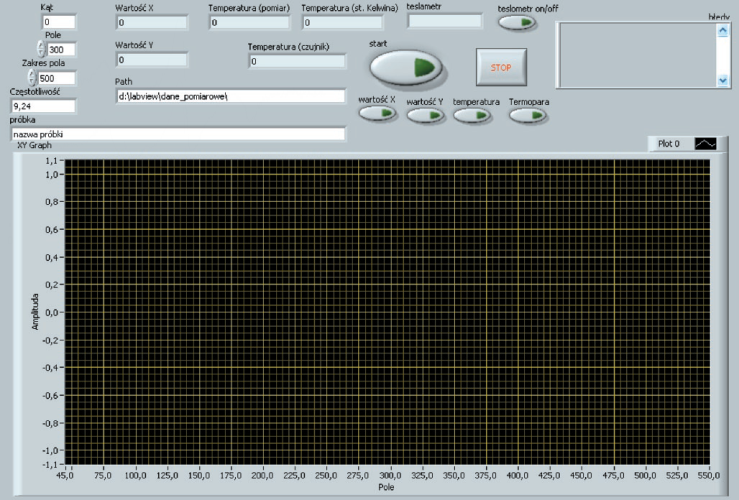Click the Temperatura (pomiar) indicator
The image size is (739, 500).
249,22
